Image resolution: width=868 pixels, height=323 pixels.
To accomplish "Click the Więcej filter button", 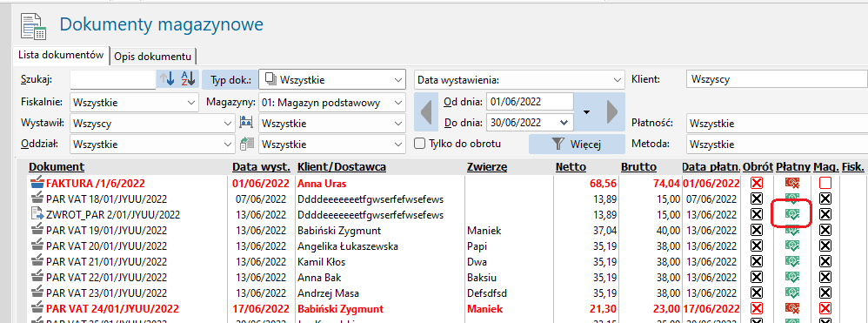I will click(x=578, y=144).
